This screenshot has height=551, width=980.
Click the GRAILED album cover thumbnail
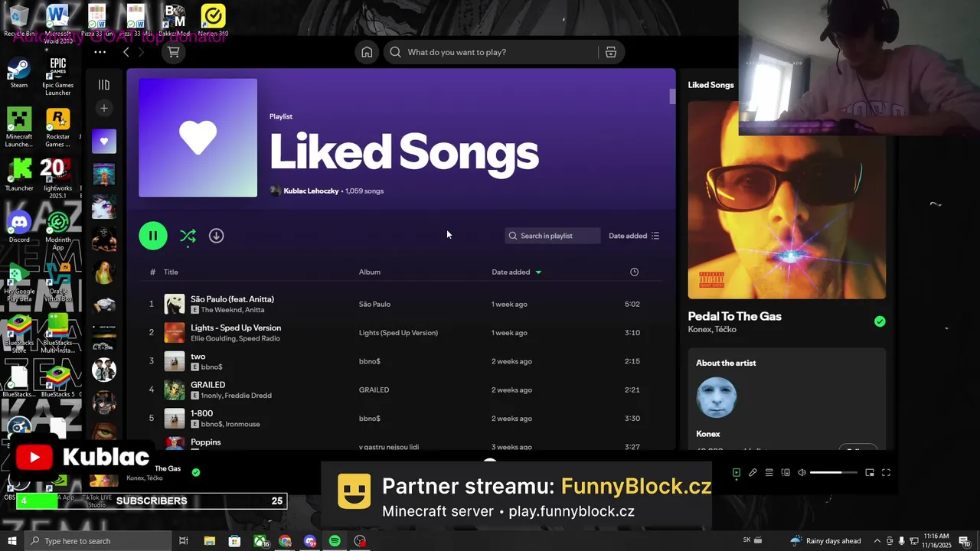coord(175,390)
